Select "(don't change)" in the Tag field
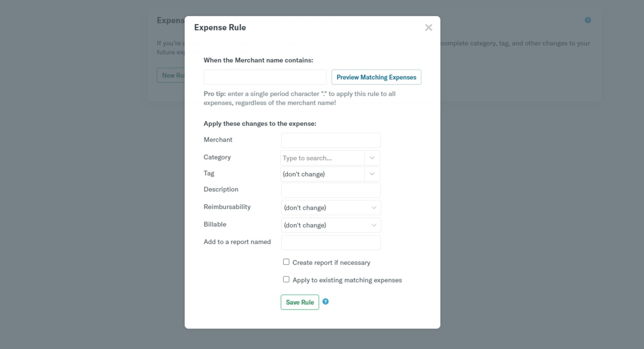 click(x=322, y=174)
